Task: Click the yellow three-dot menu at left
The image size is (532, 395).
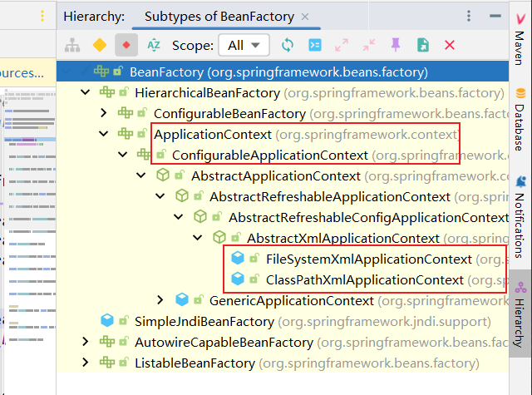Action: [42, 16]
